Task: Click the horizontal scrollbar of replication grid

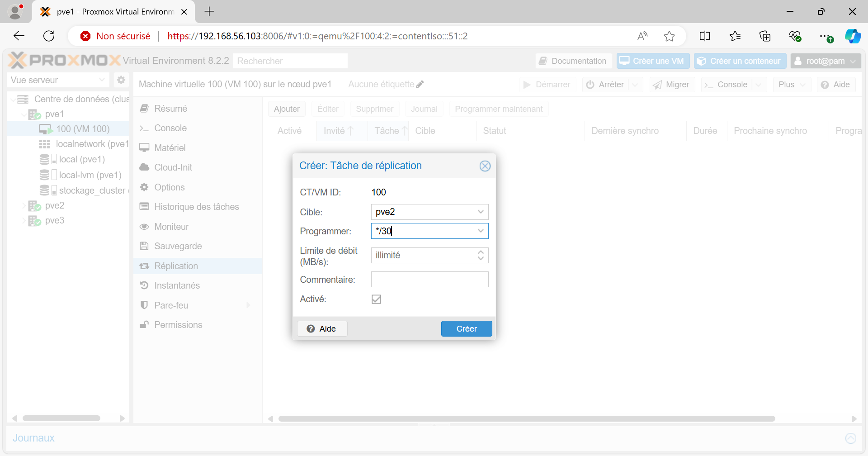Action: 527,418
